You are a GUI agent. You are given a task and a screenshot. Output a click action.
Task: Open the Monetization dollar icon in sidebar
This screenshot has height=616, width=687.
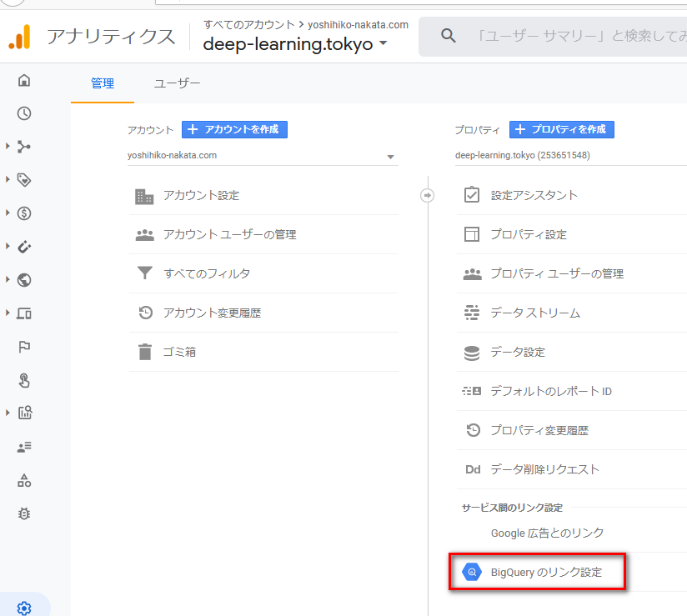[24, 213]
